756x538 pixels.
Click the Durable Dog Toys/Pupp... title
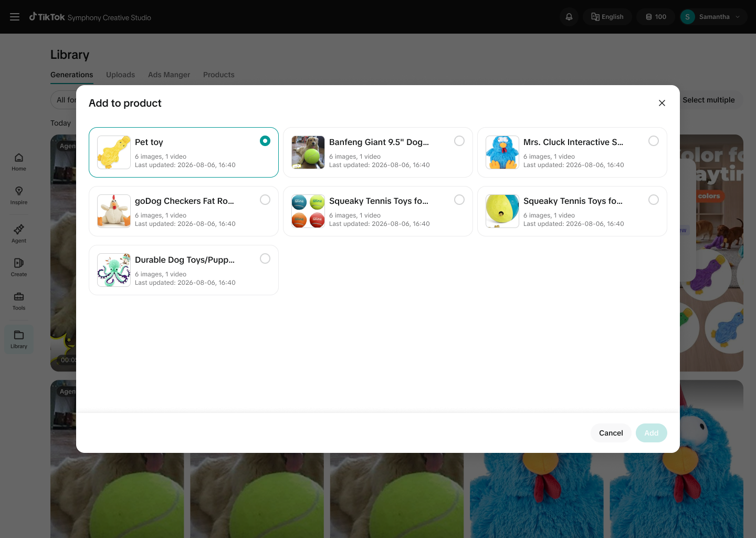pos(185,260)
